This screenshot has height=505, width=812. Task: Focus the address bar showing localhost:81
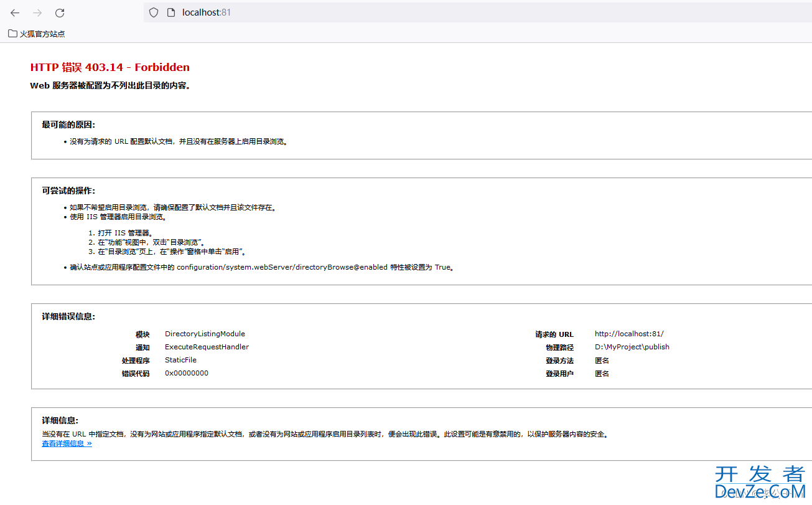tap(477, 12)
